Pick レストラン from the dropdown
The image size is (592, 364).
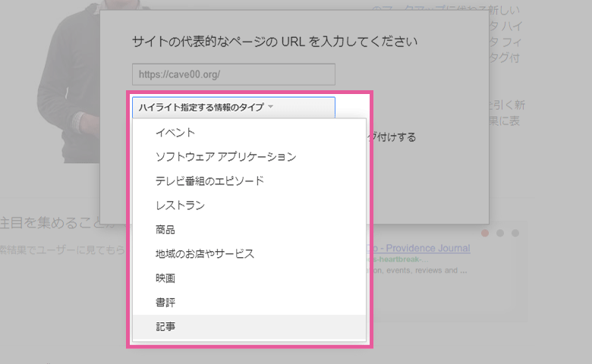[x=249, y=206]
